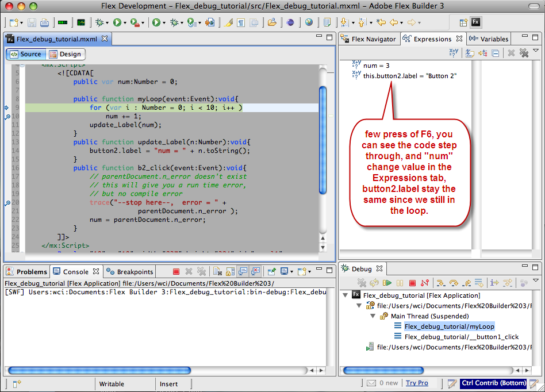Switch to Design view

(64, 53)
